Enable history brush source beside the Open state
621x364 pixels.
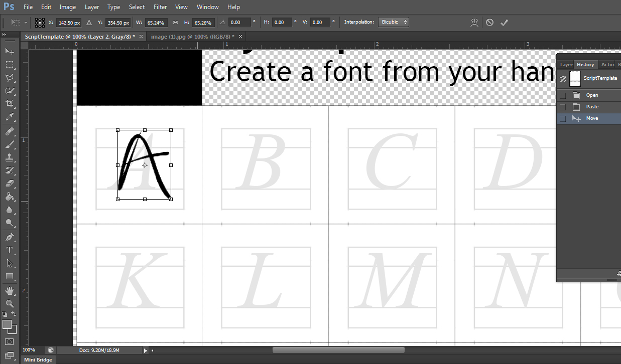click(x=562, y=95)
